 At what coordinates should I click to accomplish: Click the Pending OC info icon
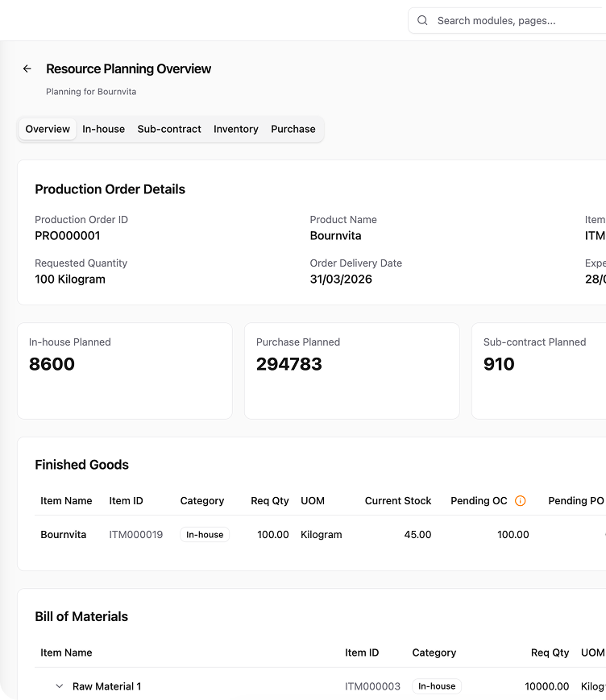tap(521, 501)
